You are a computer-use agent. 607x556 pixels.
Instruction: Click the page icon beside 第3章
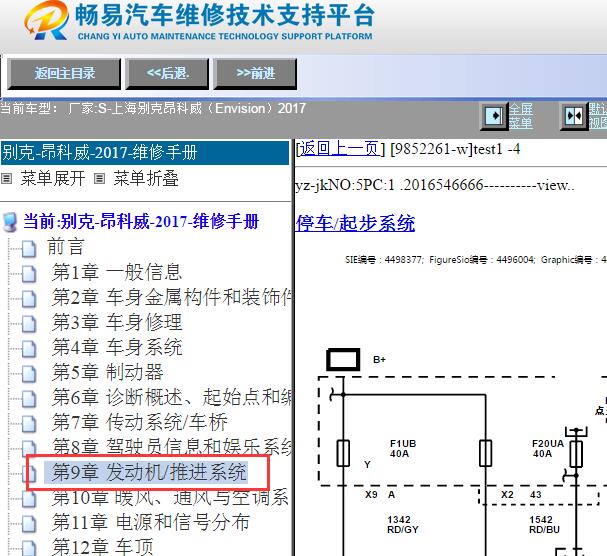pyautogui.click(x=29, y=324)
